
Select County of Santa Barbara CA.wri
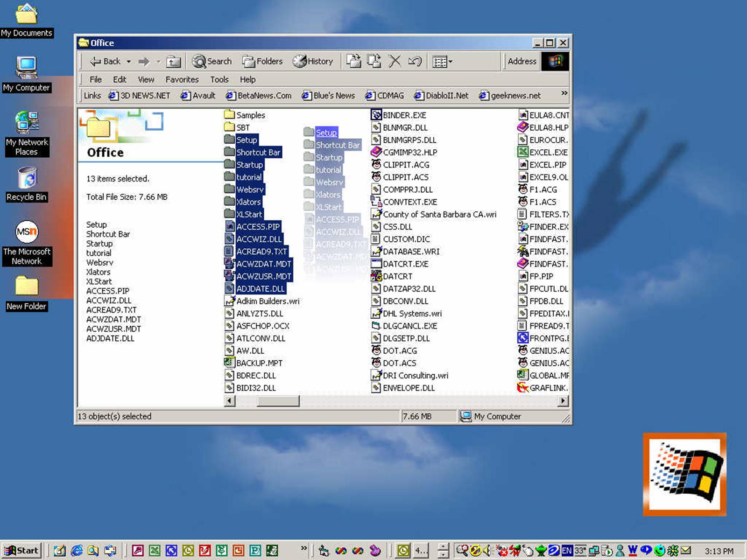434,214
